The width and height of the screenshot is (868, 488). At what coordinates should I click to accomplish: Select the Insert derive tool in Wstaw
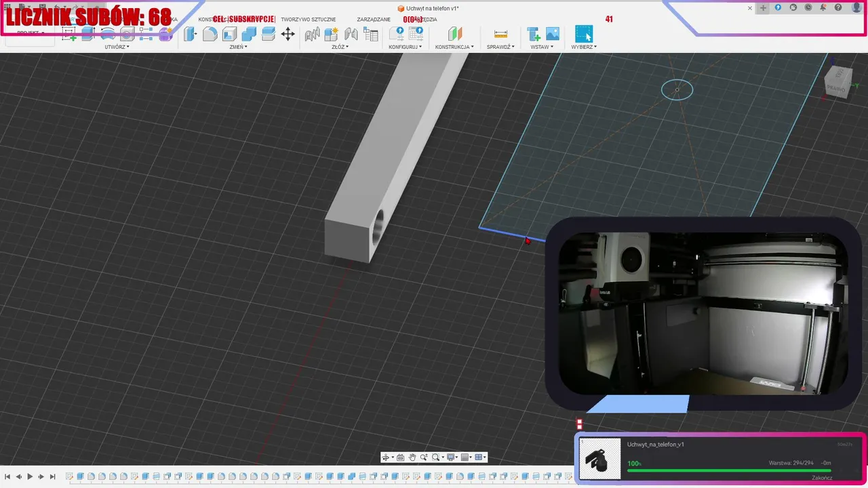click(x=534, y=34)
